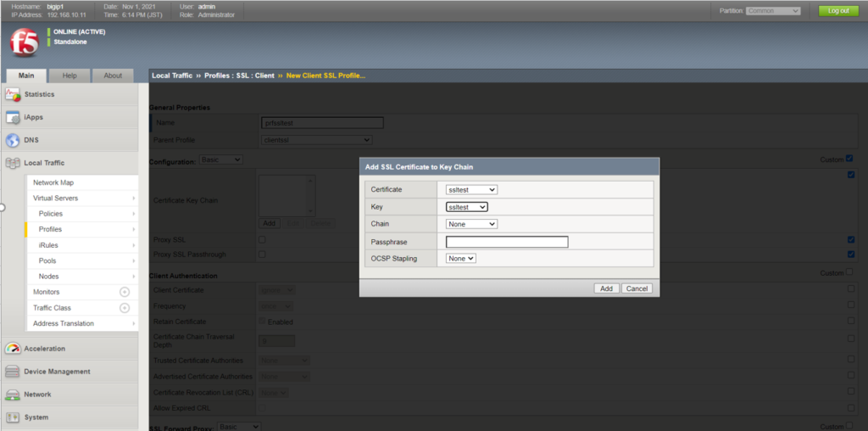Click plus icon next to Monitors

(x=125, y=292)
